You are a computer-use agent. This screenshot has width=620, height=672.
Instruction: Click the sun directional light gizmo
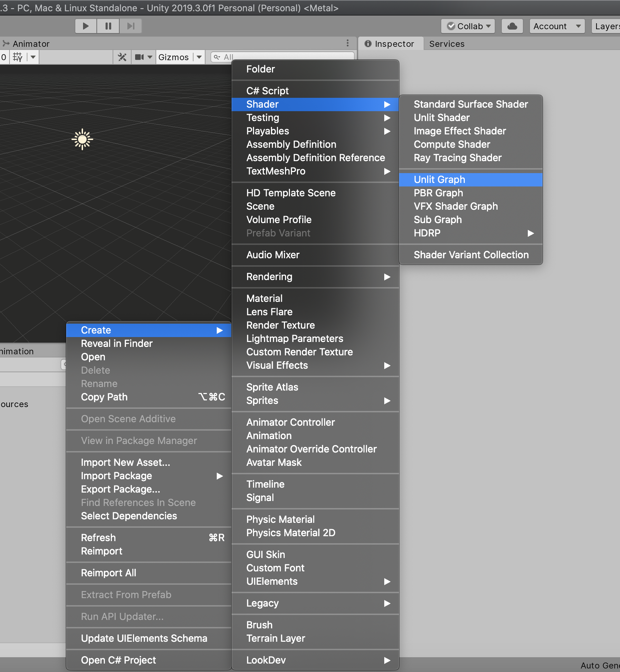pyautogui.click(x=82, y=140)
